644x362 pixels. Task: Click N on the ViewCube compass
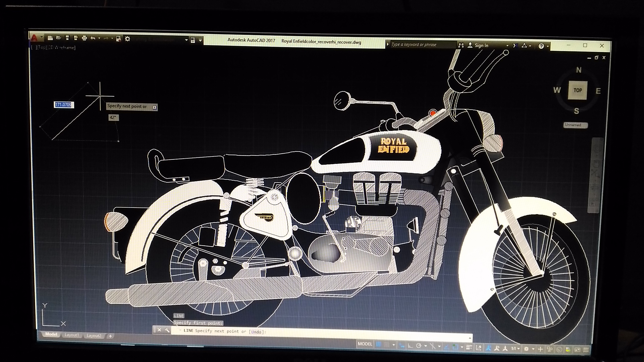(x=578, y=70)
